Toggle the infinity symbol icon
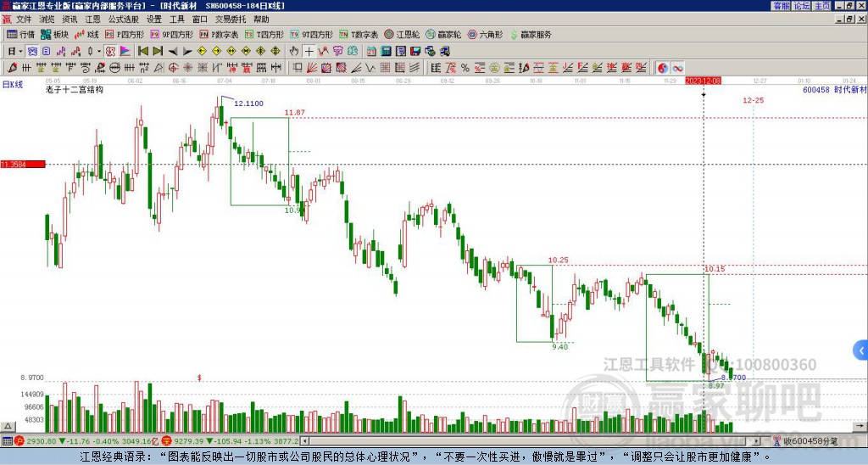The width and height of the screenshot is (868, 465). (x=677, y=68)
